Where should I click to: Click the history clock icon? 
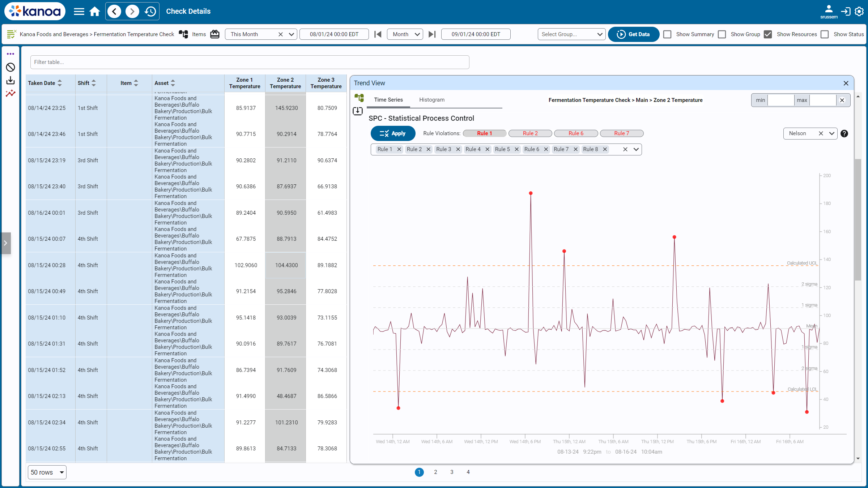point(150,12)
